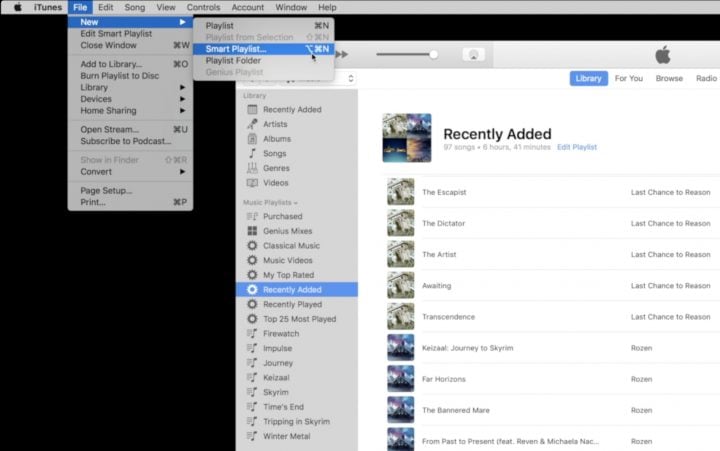
Task: Select My Top Rated smart playlist
Action: [288, 275]
